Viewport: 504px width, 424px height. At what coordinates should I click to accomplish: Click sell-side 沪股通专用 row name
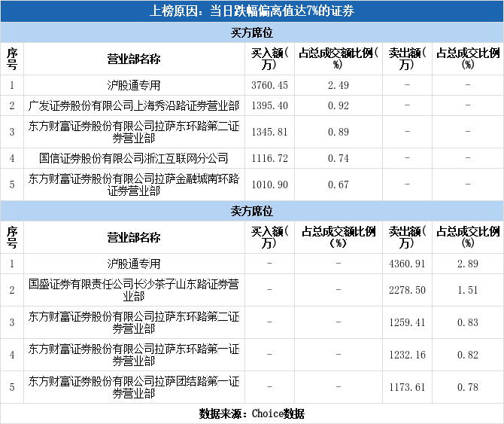[134, 264]
